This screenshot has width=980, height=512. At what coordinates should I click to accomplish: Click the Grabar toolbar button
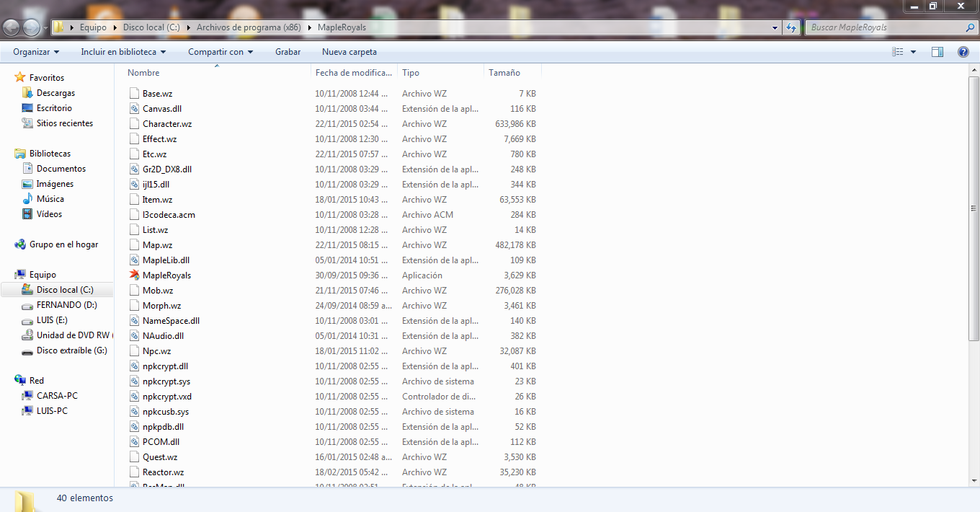coord(288,52)
